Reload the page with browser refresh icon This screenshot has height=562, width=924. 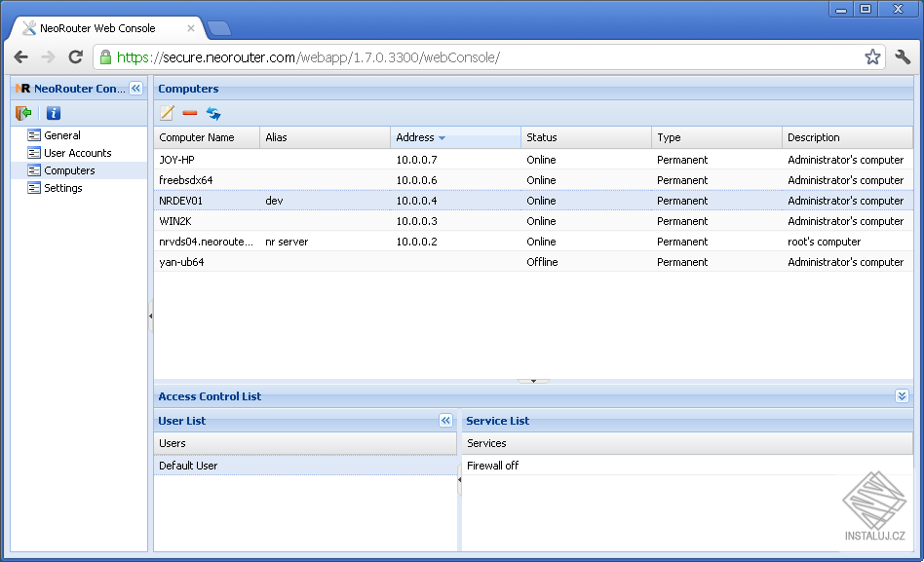coord(75,57)
